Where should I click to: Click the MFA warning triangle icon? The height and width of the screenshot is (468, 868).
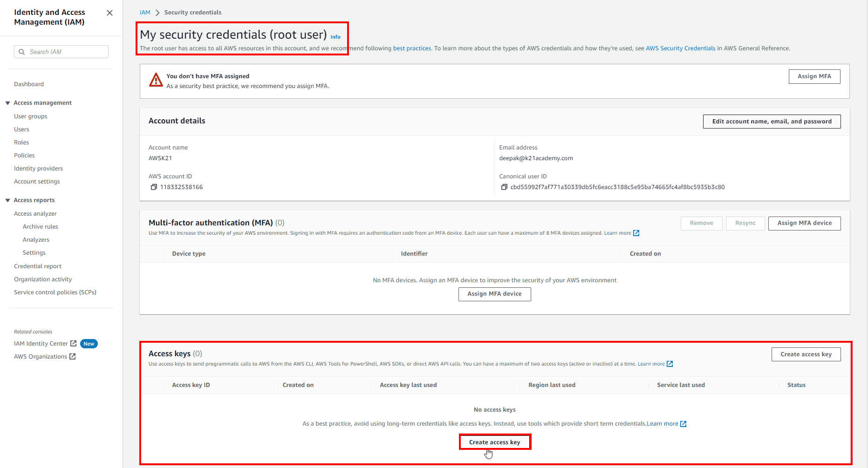156,80
